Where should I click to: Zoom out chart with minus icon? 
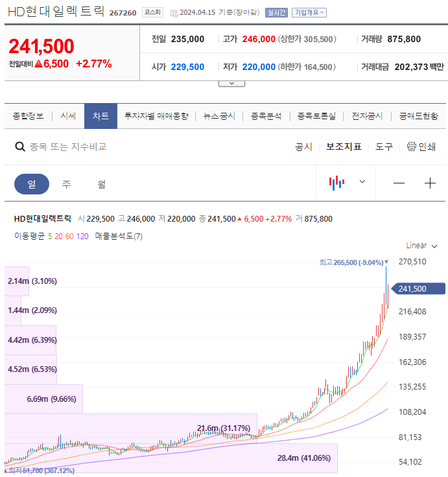(399, 183)
